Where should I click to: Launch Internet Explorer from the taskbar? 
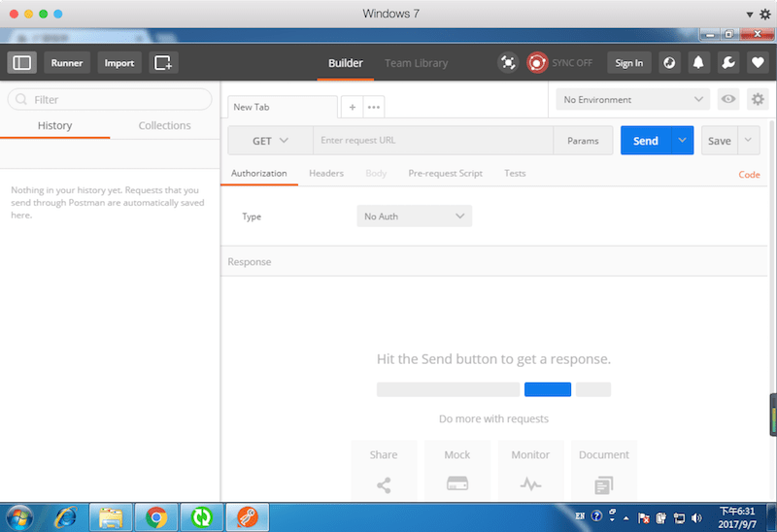[x=66, y=518]
